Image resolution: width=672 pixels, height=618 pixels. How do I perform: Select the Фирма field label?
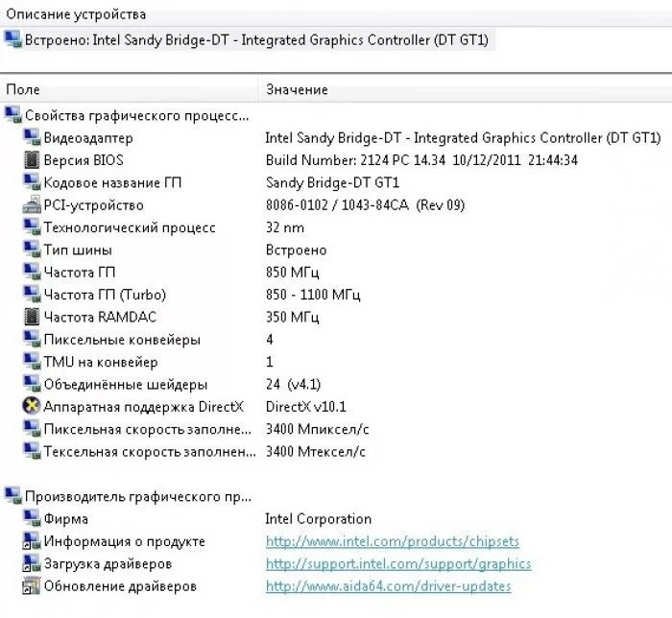pyautogui.click(x=66, y=519)
